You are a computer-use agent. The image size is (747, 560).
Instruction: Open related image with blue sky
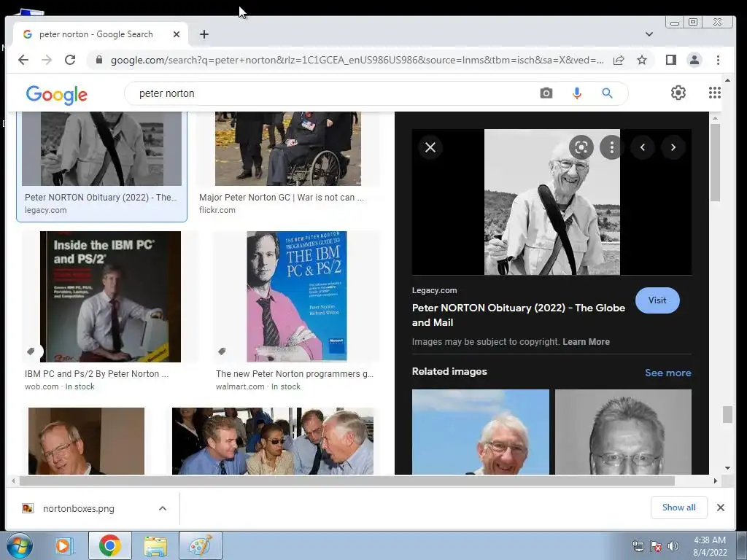pos(480,432)
